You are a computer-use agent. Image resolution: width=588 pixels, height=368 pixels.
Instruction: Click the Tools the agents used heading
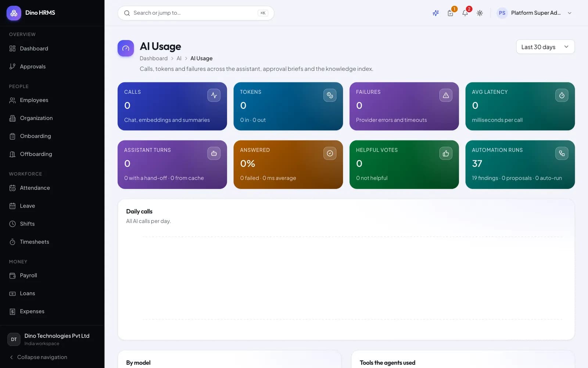[387, 362]
